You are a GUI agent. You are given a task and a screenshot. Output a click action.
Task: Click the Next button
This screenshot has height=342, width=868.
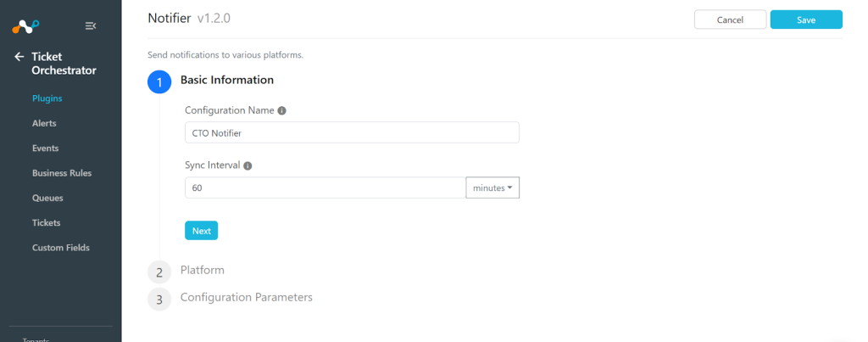point(202,231)
